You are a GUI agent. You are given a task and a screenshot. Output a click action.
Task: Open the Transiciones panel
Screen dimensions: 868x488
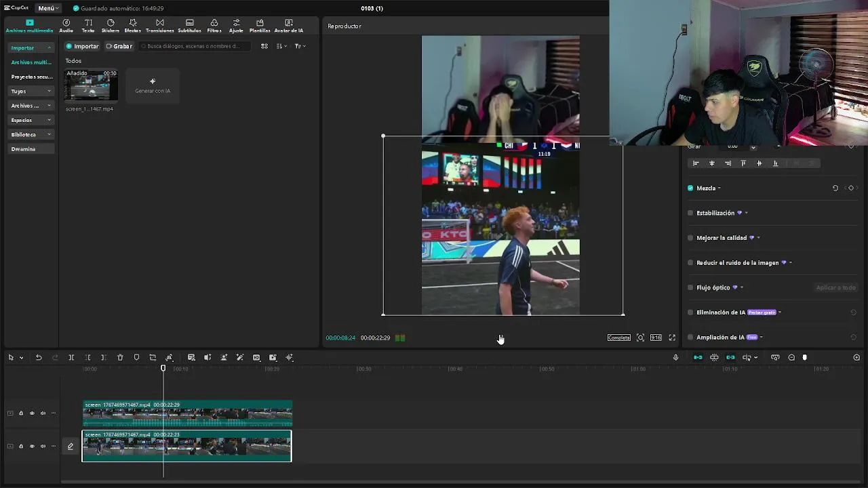tap(160, 26)
